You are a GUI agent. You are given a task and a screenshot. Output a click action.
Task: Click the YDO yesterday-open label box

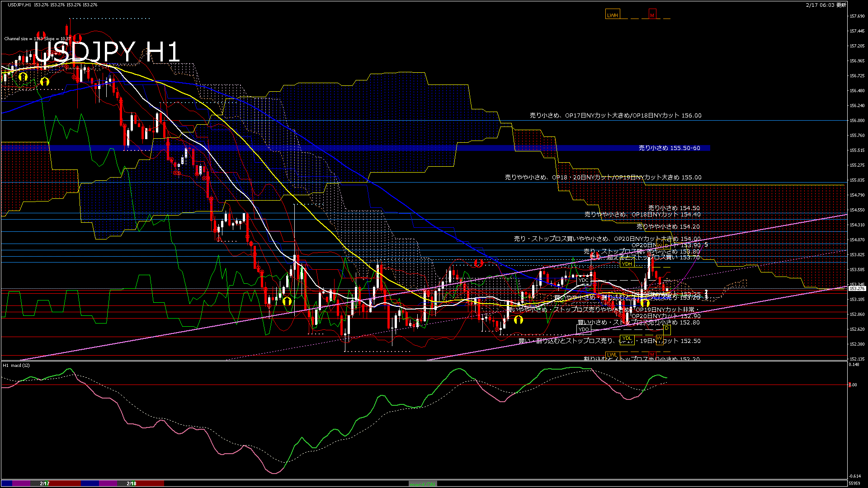coord(583,329)
